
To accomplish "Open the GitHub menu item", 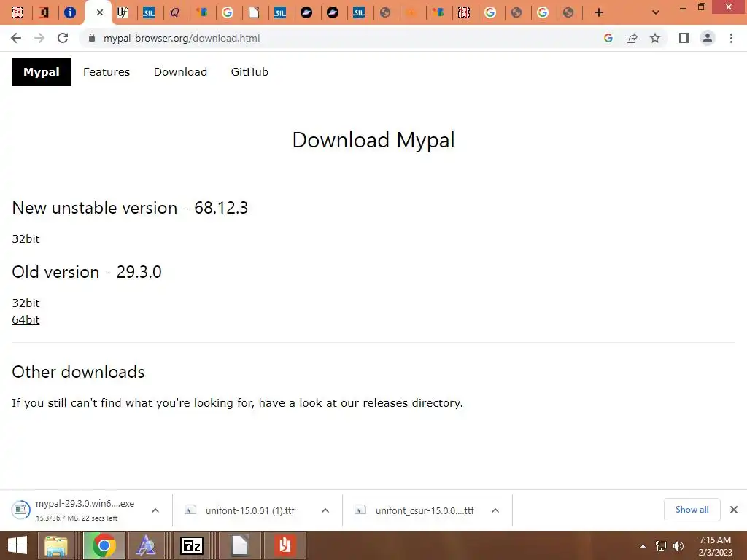I will pos(249,72).
